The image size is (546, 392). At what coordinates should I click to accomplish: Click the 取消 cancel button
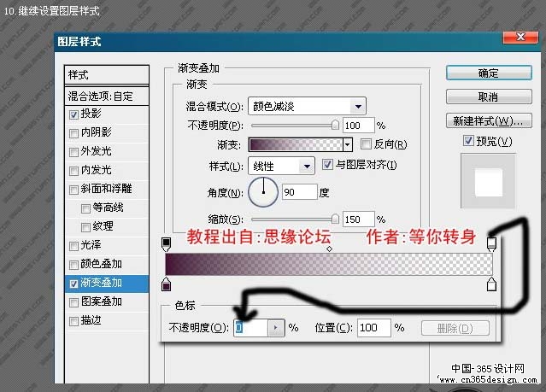pos(489,97)
